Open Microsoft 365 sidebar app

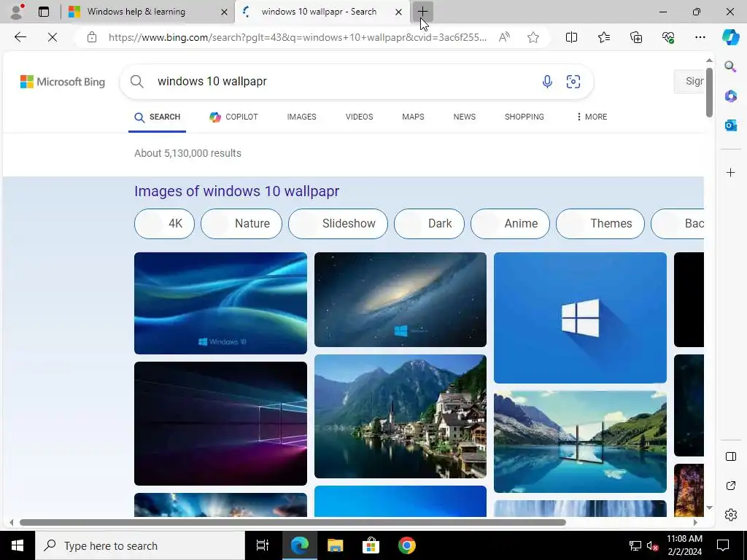click(x=730, y=96)
